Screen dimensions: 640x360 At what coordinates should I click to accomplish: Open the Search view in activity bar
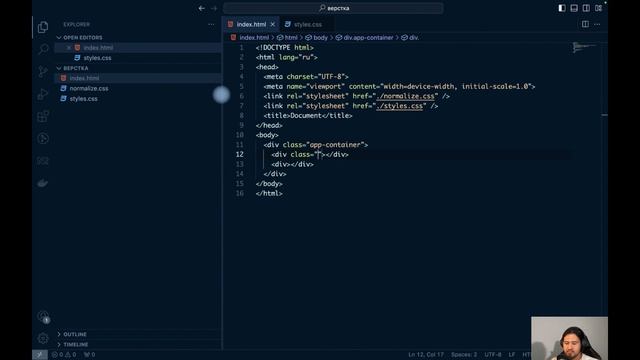tap(43, 49)
